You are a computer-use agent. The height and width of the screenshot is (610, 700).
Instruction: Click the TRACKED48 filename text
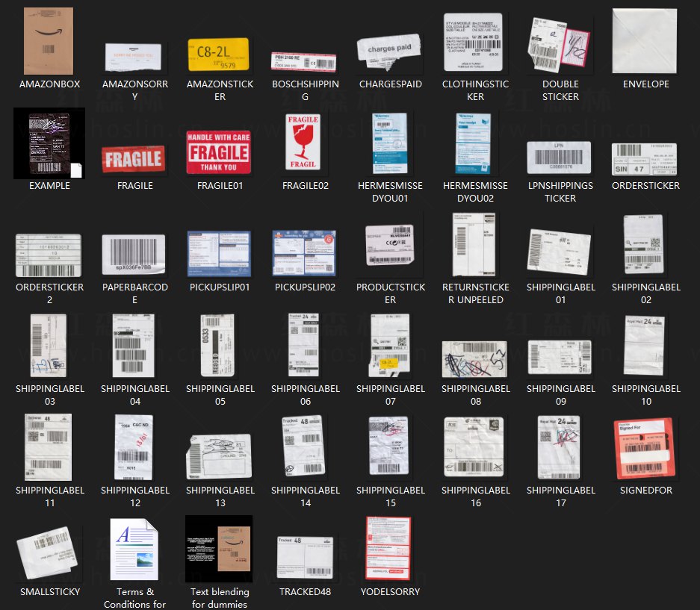click(x=305, y=591)
